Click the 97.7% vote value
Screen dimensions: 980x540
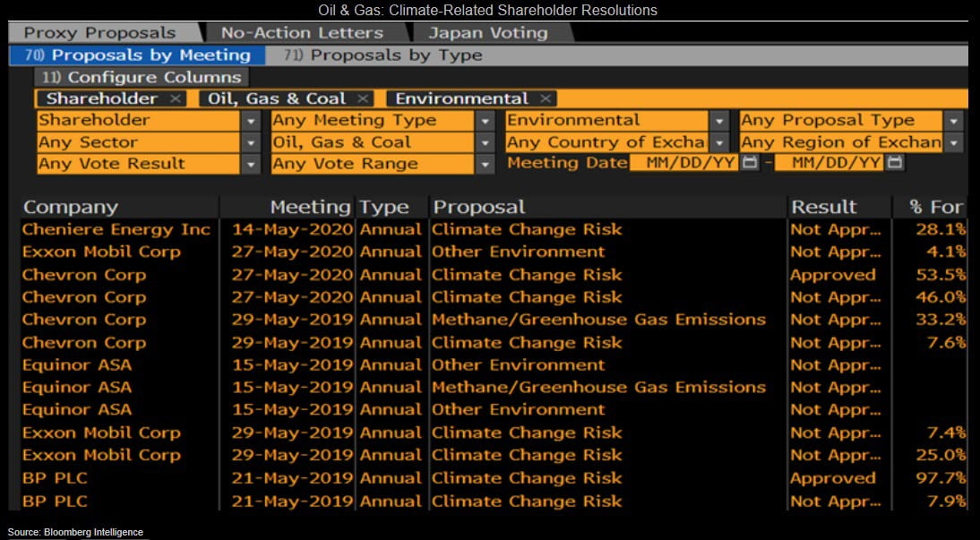point(941,478)
